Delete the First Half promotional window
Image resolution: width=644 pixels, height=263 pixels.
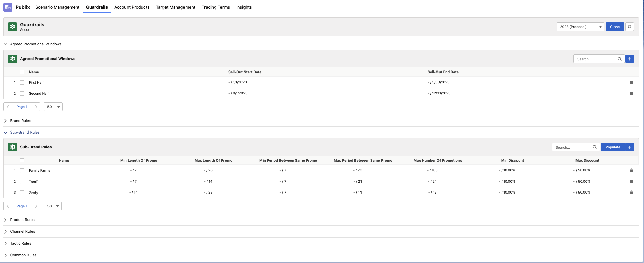pyautogui.click(x=631, y=82)
